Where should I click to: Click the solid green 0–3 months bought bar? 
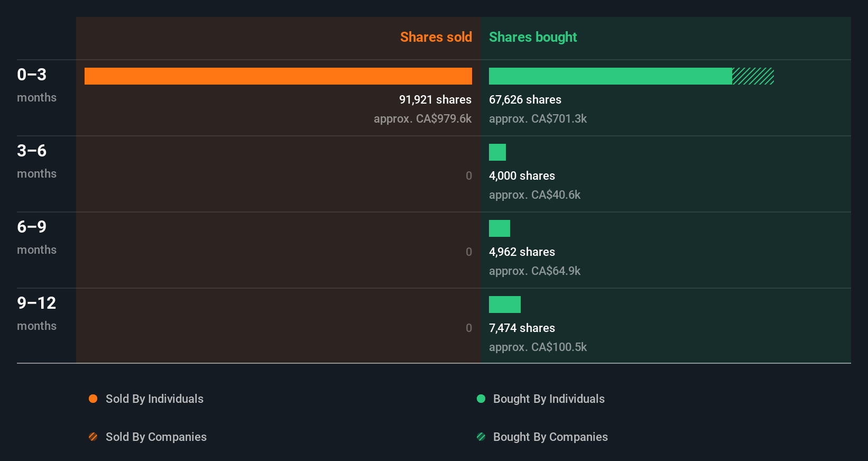click(611, 76)
